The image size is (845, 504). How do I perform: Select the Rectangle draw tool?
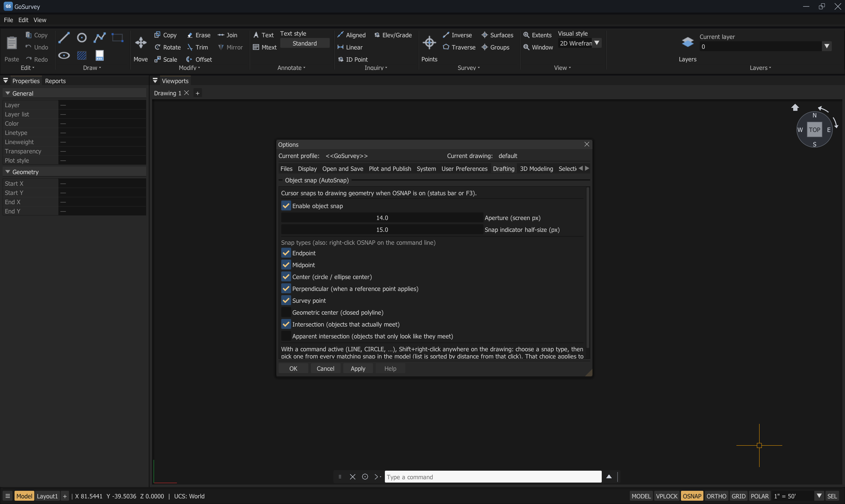117,37
